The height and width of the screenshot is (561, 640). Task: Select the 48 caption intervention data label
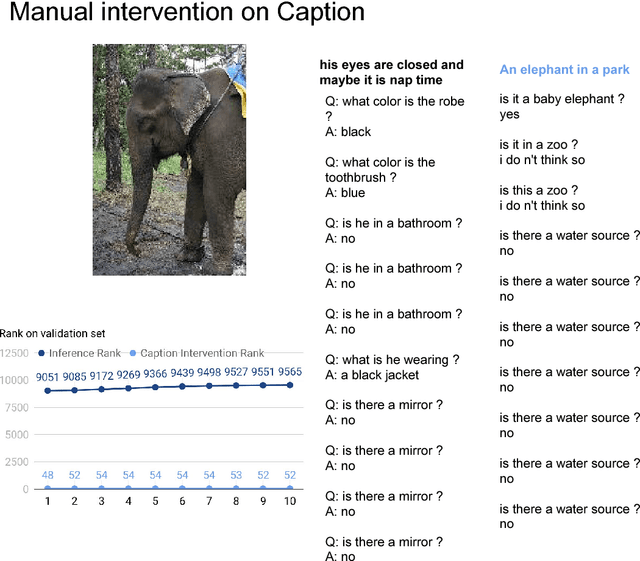(47, 475)
